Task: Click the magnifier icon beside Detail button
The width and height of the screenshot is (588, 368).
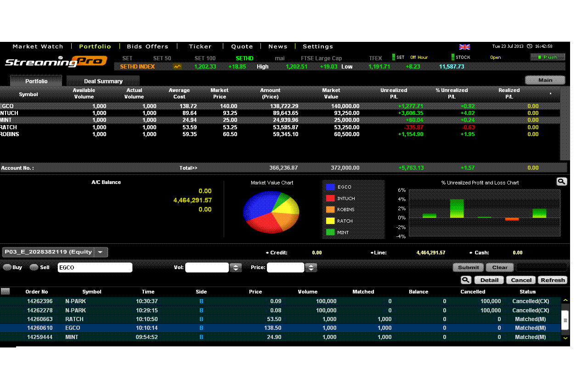Action: pos(466,280)
